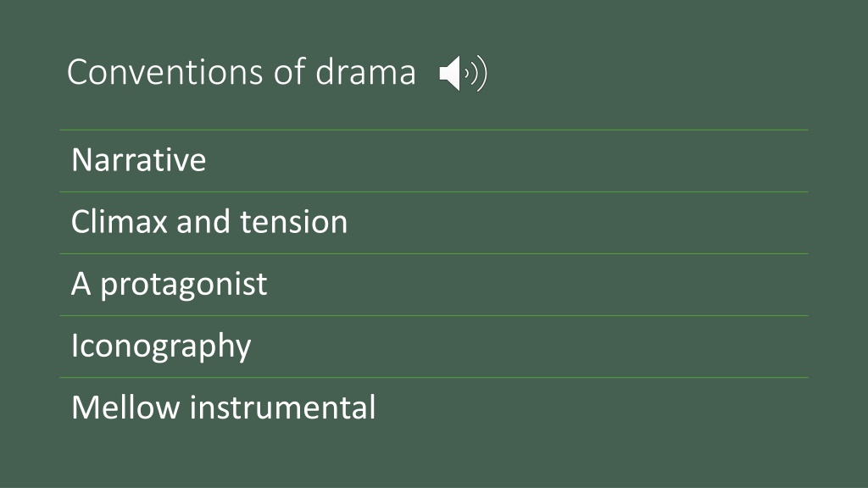Click the word 'instrumental'
Viewport: 868px width, 488px height.
point(283,408)
